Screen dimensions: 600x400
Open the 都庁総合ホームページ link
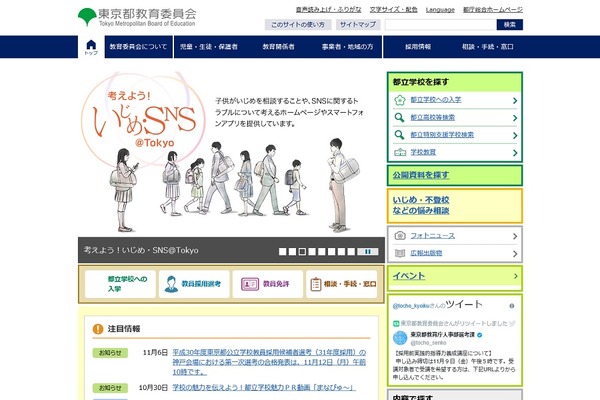pos(493,10)
